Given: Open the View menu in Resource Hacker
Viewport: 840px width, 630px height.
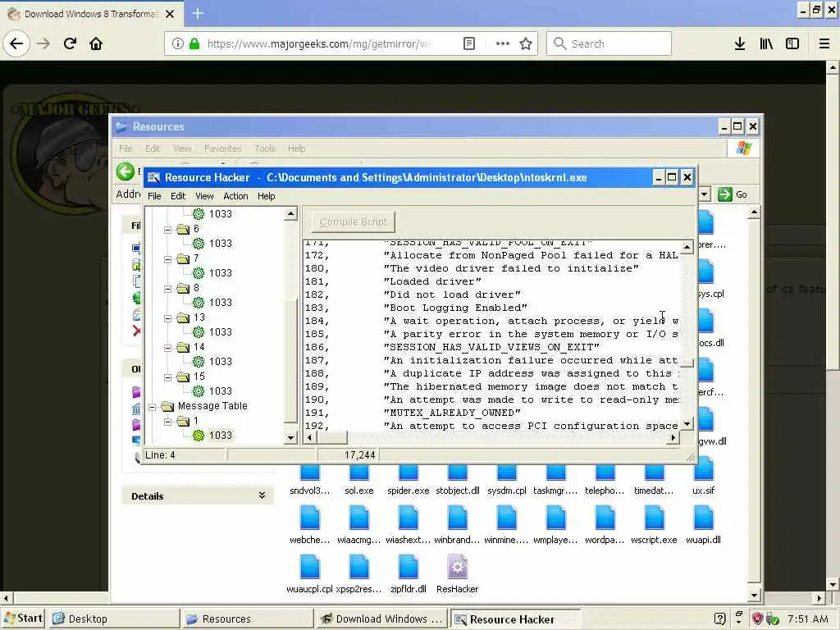Looking at the screenshot, I should coord(204,196).
